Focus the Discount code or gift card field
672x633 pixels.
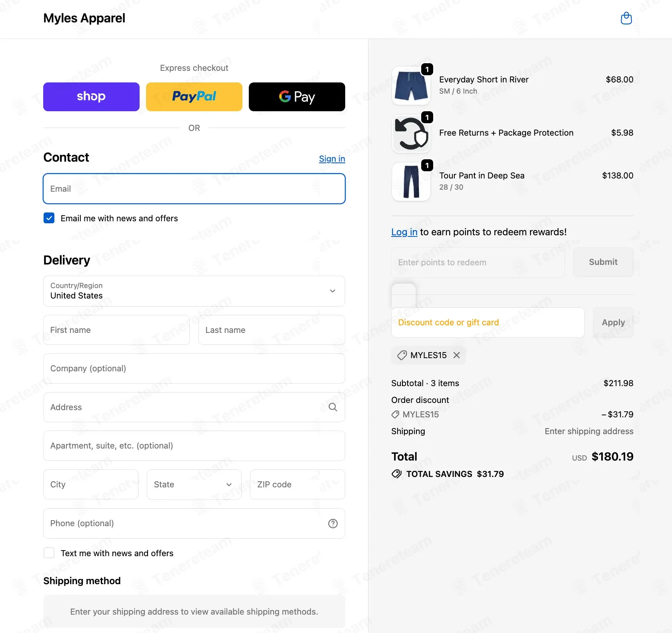point(488,323)
